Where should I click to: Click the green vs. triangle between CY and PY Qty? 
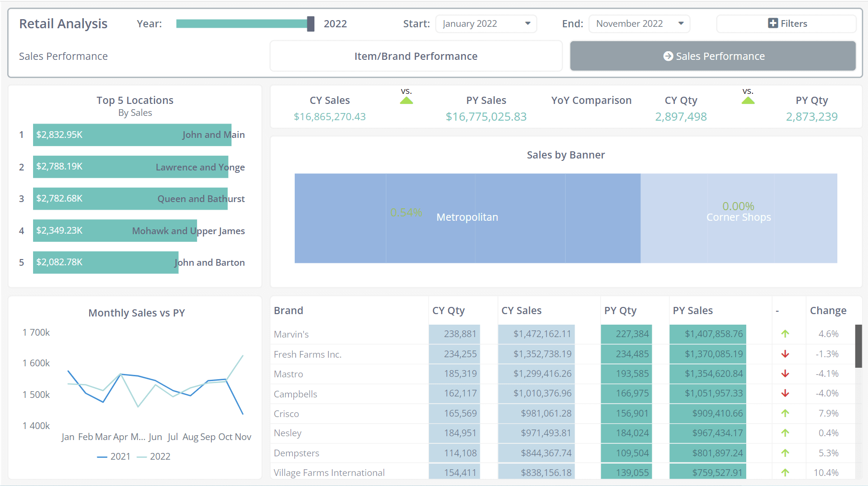pyautogui.click(x=748, y=101)
